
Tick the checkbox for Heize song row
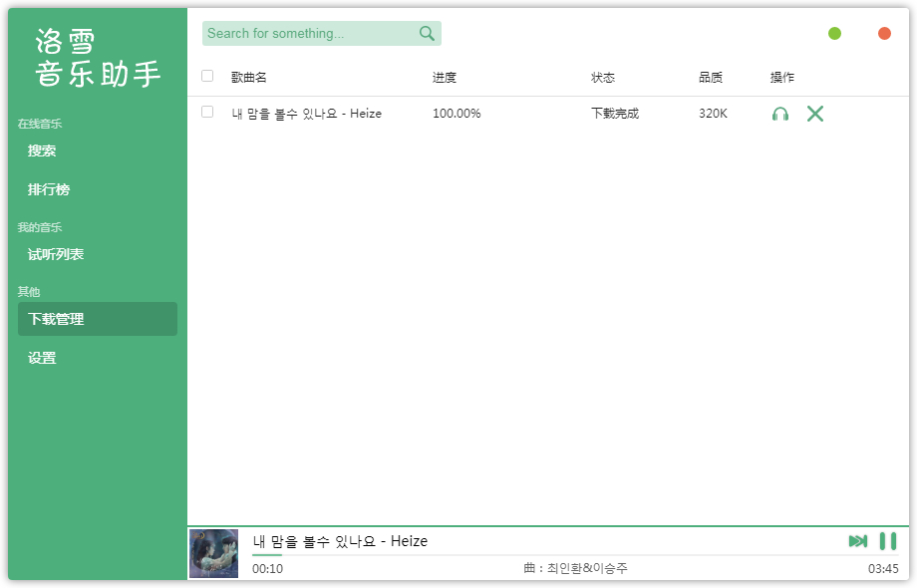point(207,113)
